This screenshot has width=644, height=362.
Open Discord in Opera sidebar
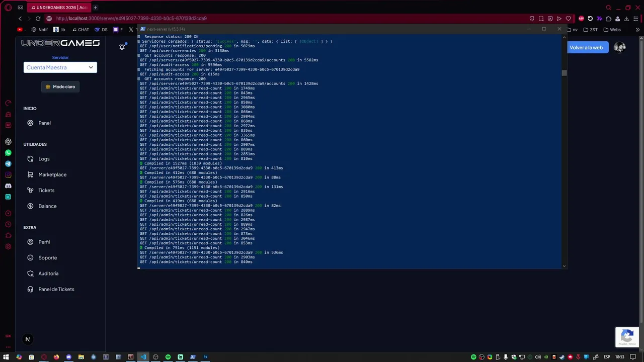pos(8,186)
